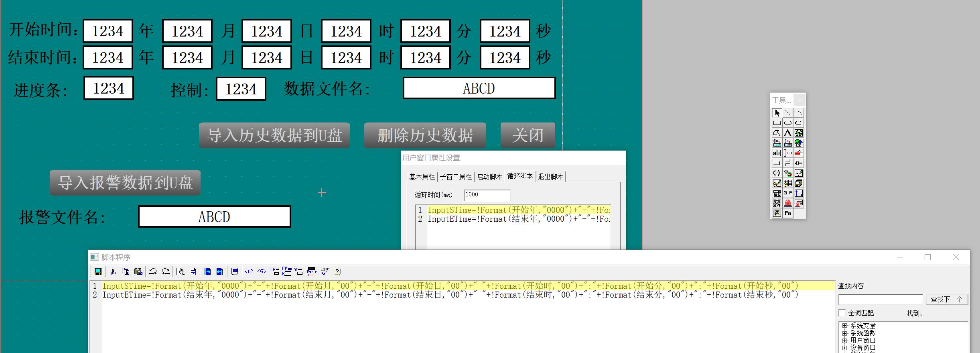Select the red percent fill bar tool
Screen dimensions: 980x353
point(799,153)
